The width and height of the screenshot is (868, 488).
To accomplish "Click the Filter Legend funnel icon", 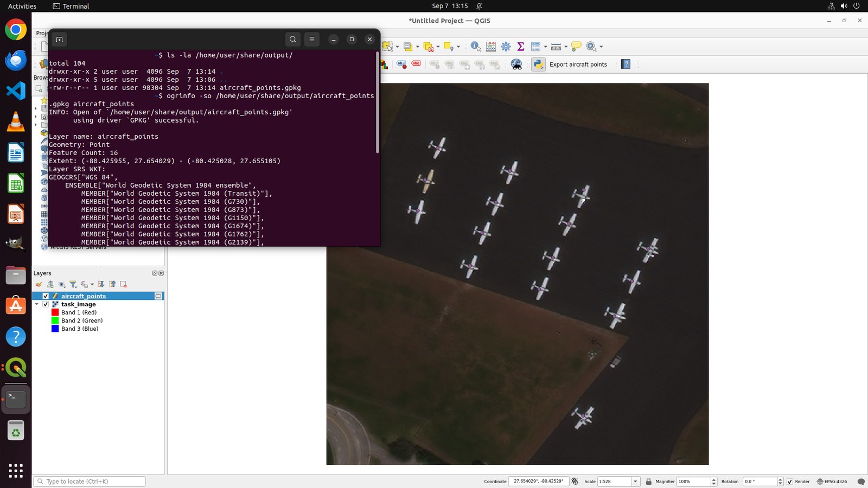I will tap(73, 284).
